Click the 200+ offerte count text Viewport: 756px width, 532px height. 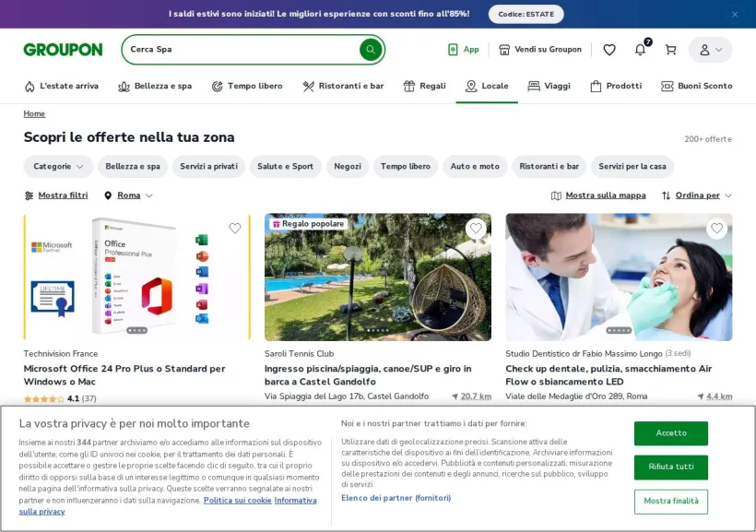coord(708,139)
